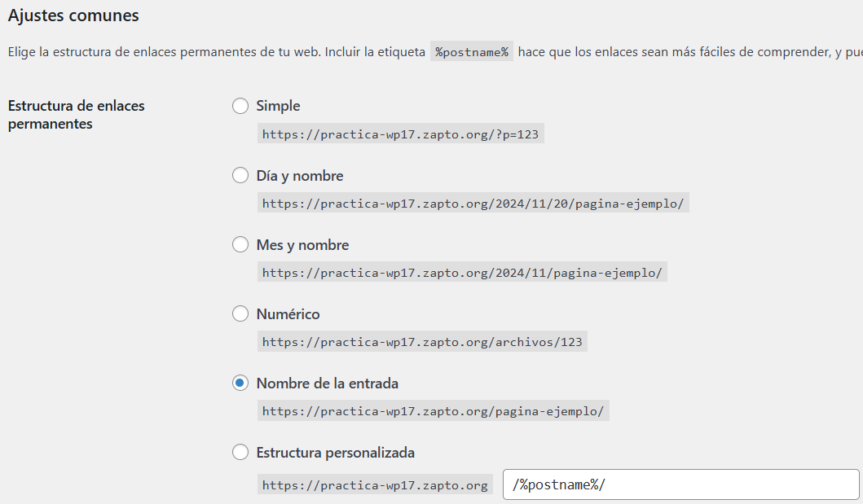The image size is (863, 504).
Task: Click the 'Día y nombre' label text
Action: pos(300,176)
